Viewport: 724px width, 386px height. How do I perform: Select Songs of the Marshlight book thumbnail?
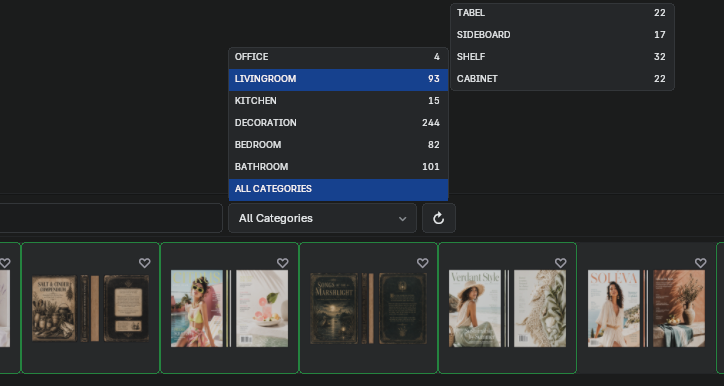coord(368,308)
